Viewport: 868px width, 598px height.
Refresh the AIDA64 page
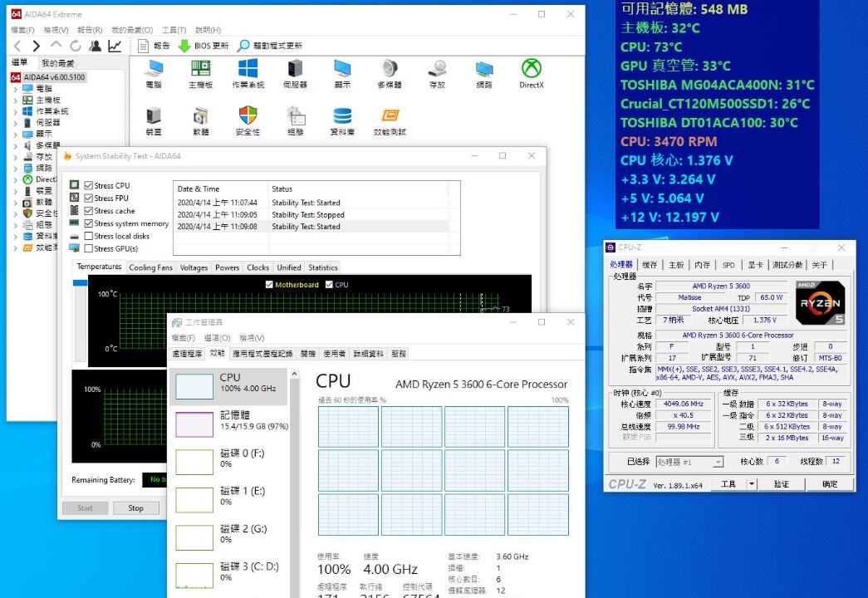(76, 46)
